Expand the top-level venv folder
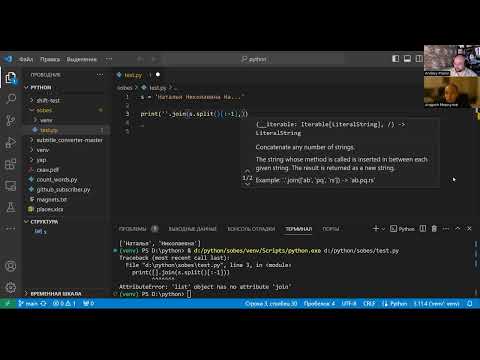Screen dimensions: 480x360 click(42, 150)
